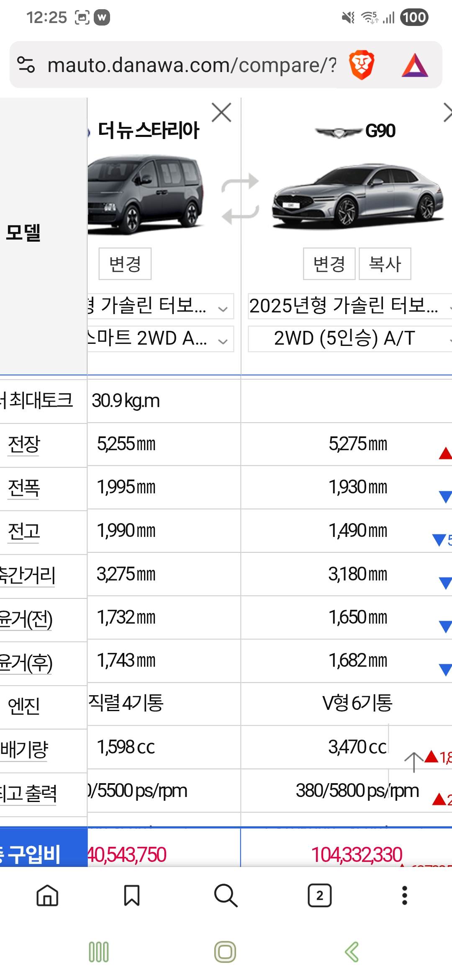Screen dimensions: 452x980
Task: Open the bookmarks icon
Action: pyautogui.click(x=132, y=895)
